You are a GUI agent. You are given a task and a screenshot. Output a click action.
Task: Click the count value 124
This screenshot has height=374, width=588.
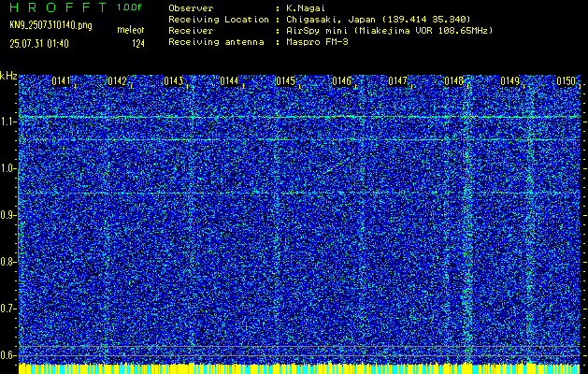coord(138,44)
